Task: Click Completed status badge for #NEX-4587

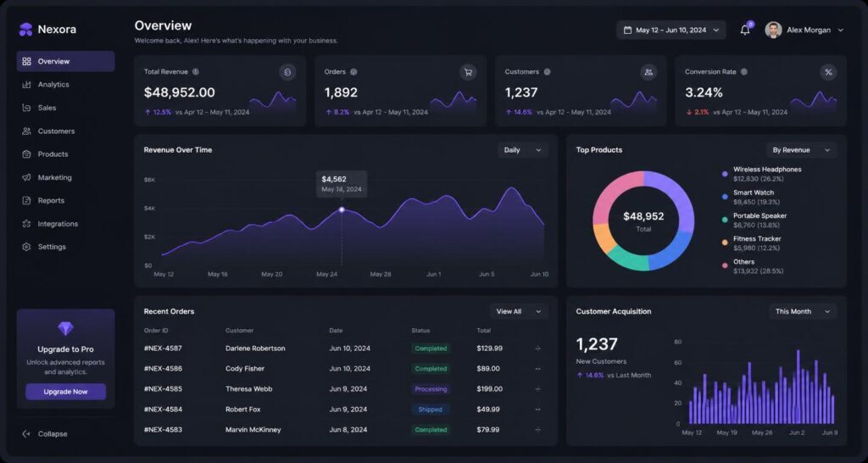Action: (431, 349)
